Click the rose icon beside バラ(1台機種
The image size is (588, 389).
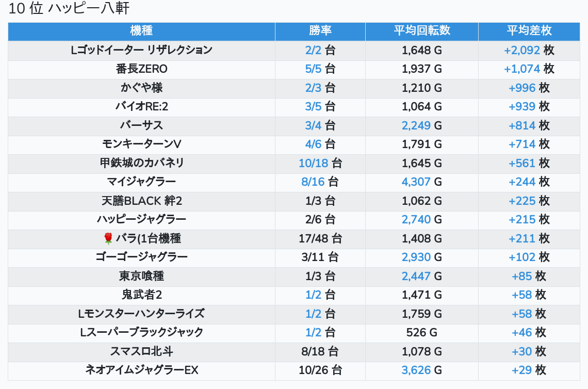point(108,238)
